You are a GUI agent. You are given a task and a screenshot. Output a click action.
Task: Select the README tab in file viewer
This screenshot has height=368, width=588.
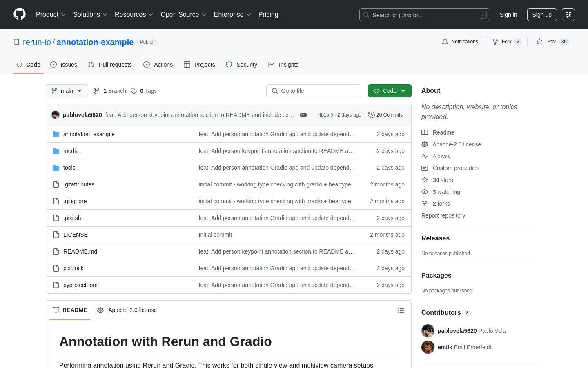pos(70,310)
